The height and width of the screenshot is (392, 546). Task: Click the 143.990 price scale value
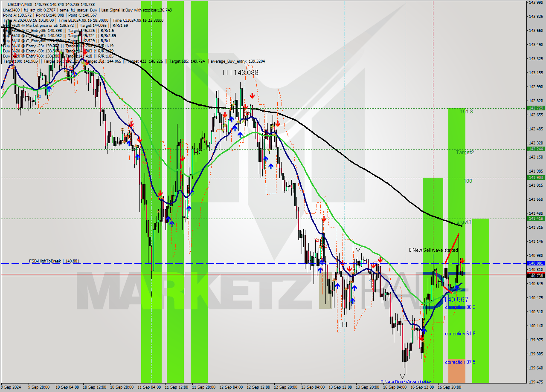[536, 3]
